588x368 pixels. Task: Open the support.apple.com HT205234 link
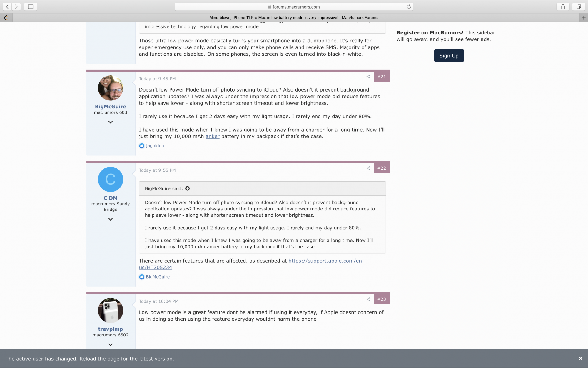pyautogui.click(x=326, y=261)
